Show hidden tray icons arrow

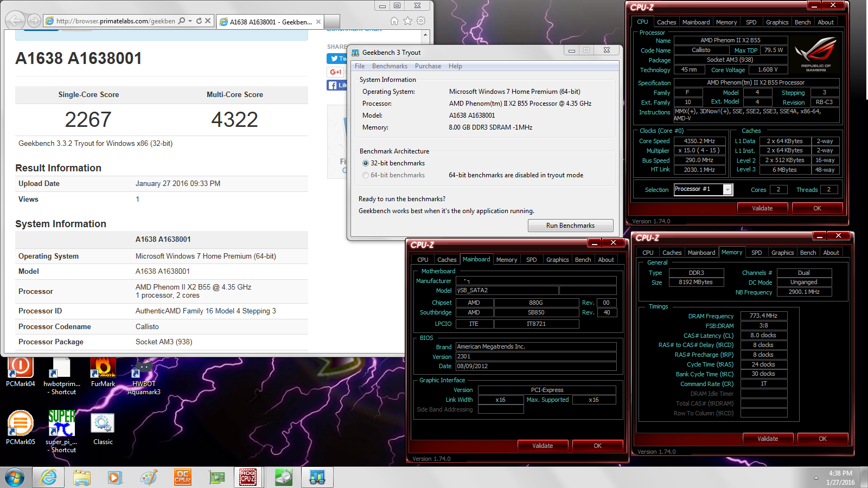coord(816,478)
